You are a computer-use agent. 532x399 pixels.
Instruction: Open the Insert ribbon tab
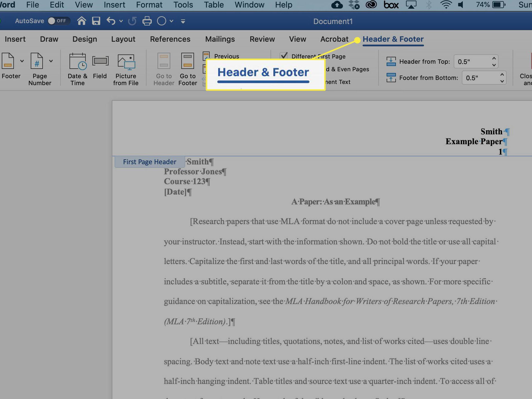point(15,39)
